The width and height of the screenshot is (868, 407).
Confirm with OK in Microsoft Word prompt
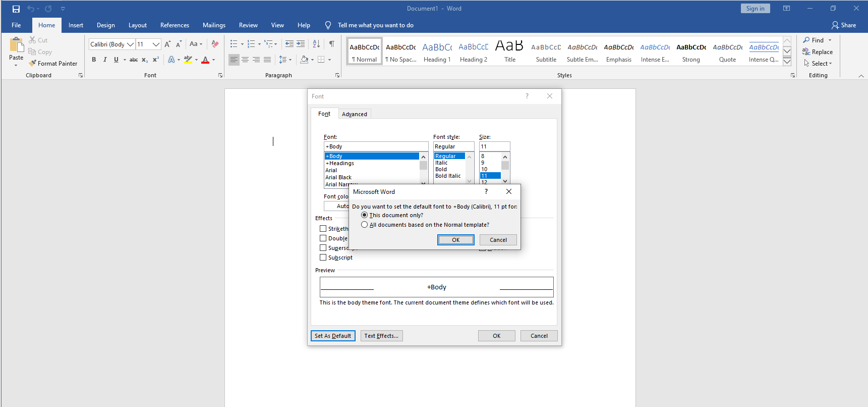tap(455, 240)
